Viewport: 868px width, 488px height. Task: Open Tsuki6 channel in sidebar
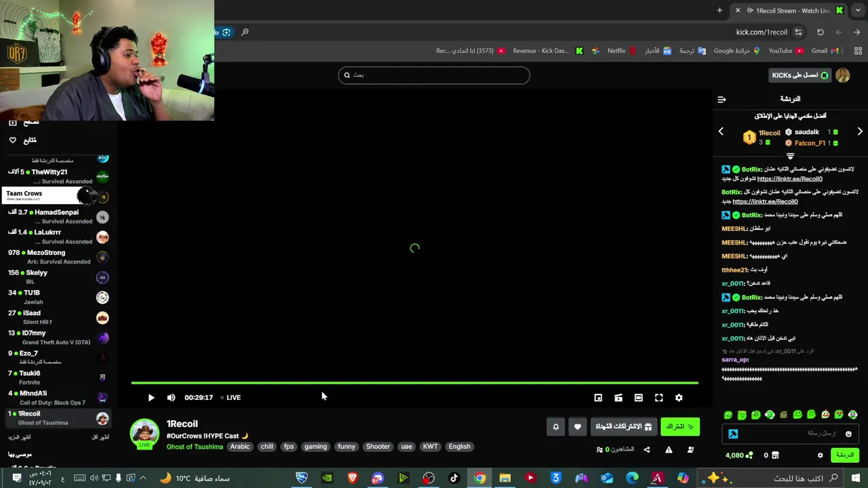58,378
